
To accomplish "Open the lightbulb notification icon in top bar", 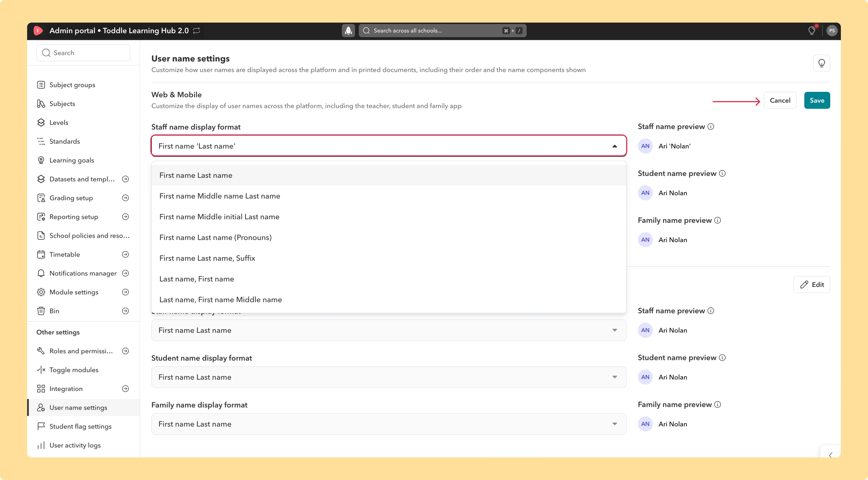I will pyautogui.click(x=812, y=31).
